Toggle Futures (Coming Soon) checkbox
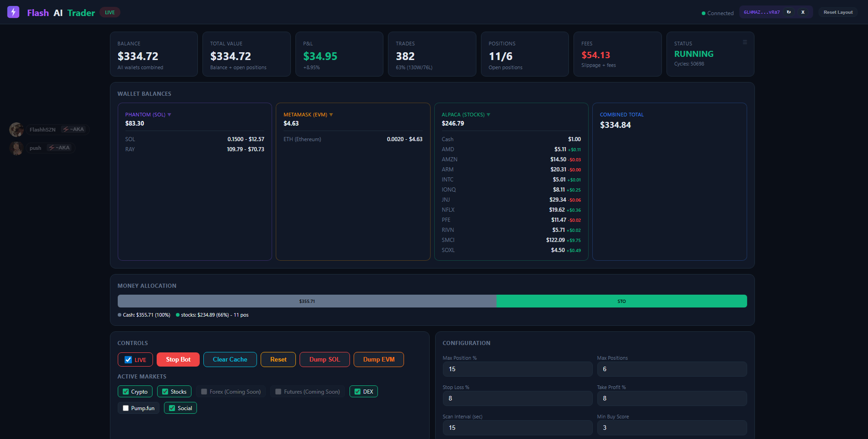Screen dimensions: 868x439 (x=278, y=392)
